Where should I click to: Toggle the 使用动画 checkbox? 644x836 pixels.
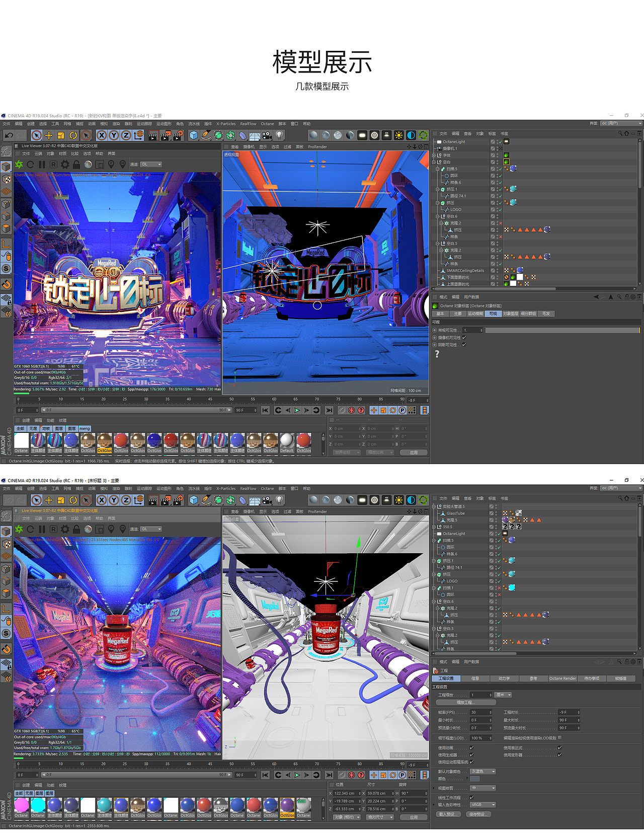click(x=471, y=748)
